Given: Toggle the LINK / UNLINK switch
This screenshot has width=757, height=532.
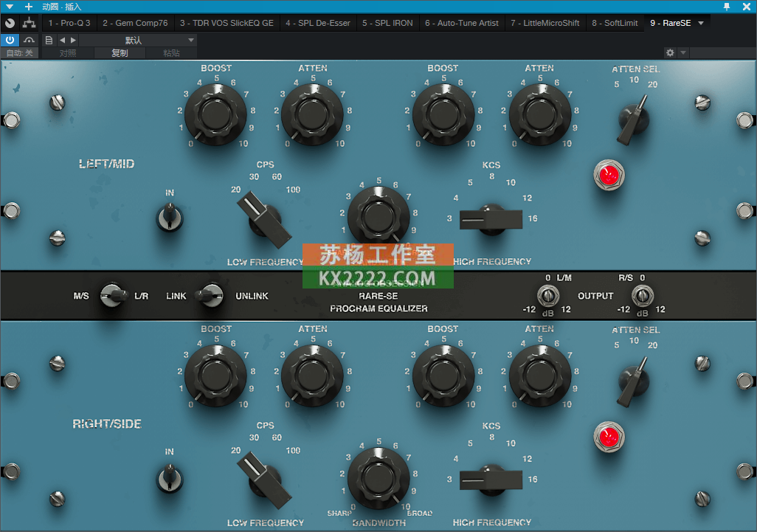Looking at the screenshot, I should point(210,295).
